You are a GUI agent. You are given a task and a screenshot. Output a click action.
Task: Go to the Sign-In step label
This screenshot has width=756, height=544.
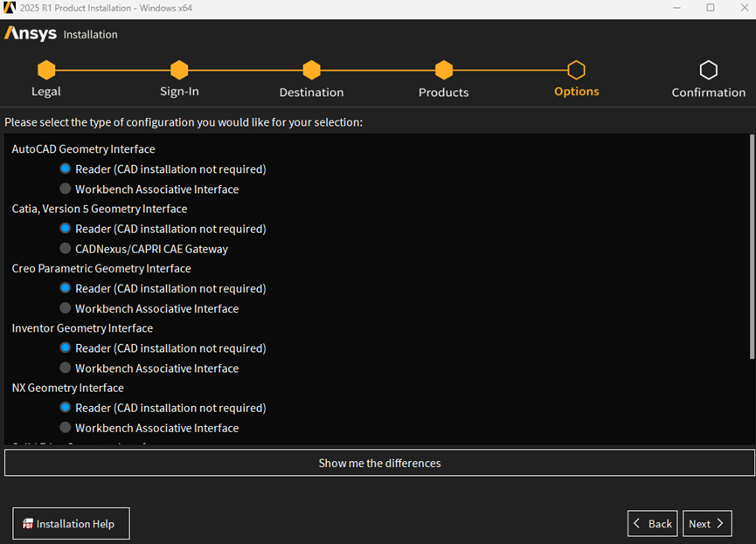[179, 92]
